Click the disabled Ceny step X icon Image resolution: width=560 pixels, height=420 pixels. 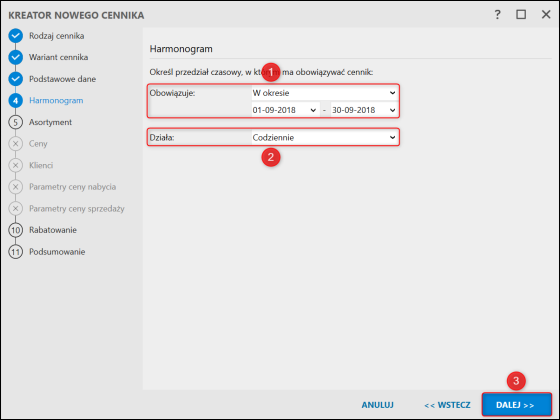16,144
